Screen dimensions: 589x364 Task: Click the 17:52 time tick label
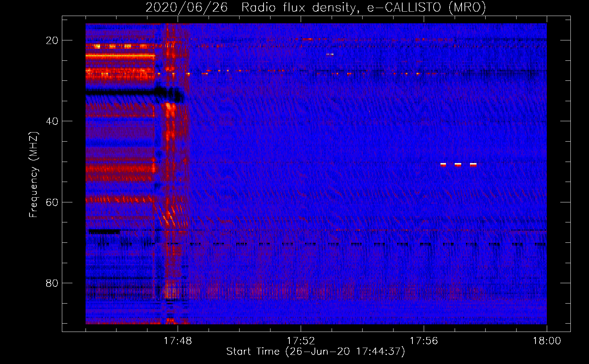click(301, 341)
